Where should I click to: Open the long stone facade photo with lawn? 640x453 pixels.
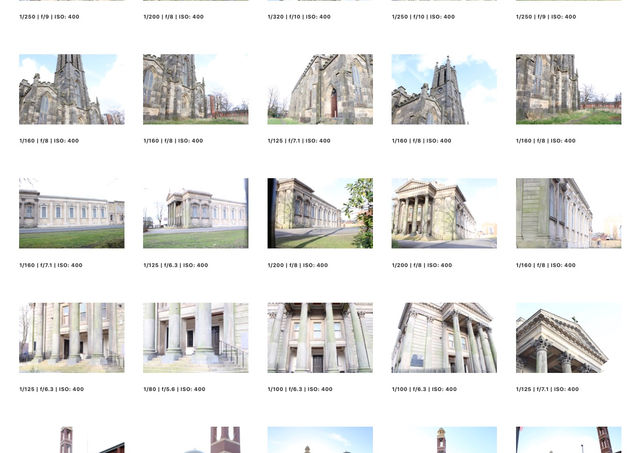point(71,213)
